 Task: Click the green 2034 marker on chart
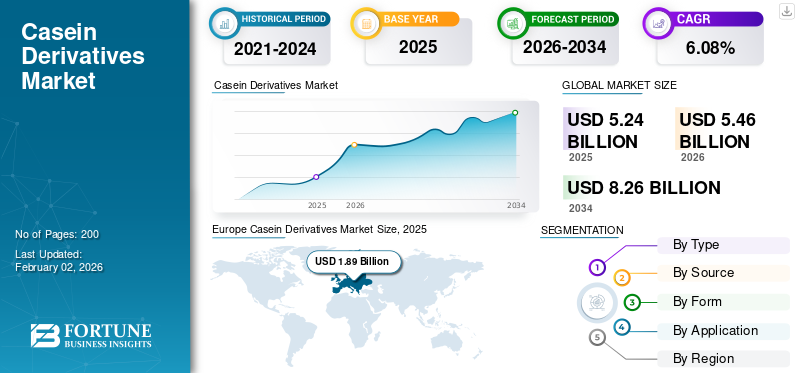click(515, 113)
